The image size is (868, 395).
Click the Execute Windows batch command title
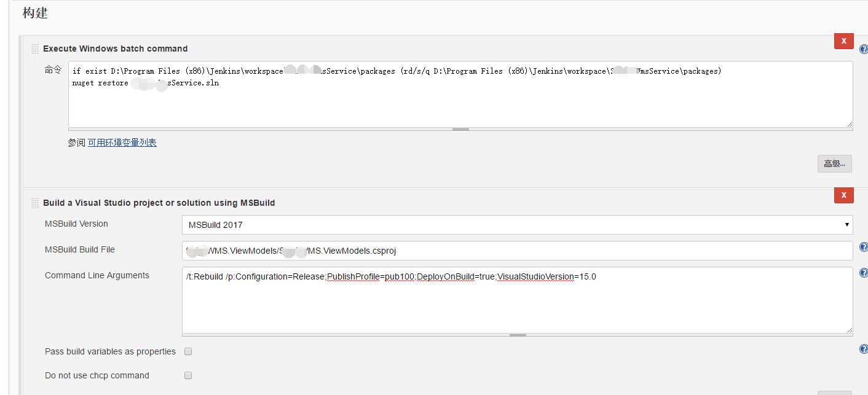pyautogui.click(x=116, y=49)
